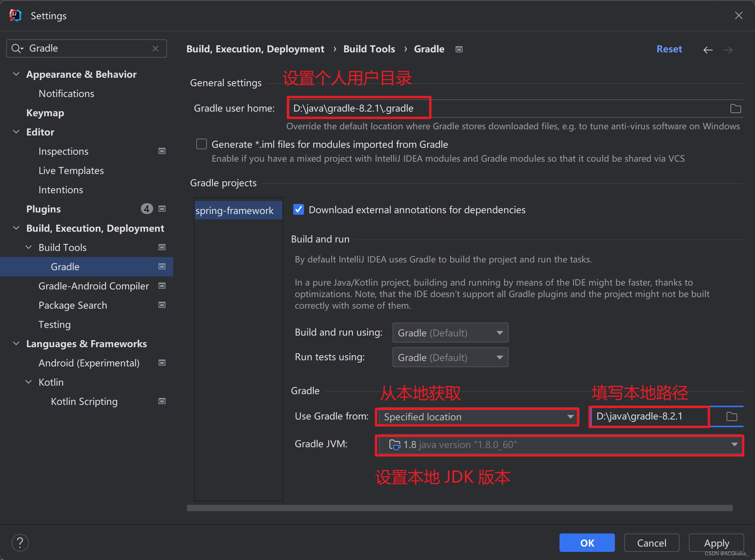Select Gradle-Android Compiler settings

(94, 286)
